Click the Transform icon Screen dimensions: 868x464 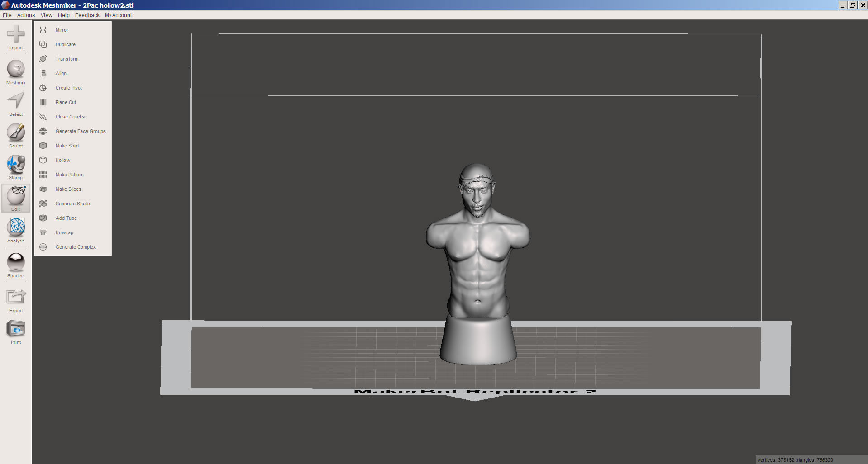(x=43, y=59)
